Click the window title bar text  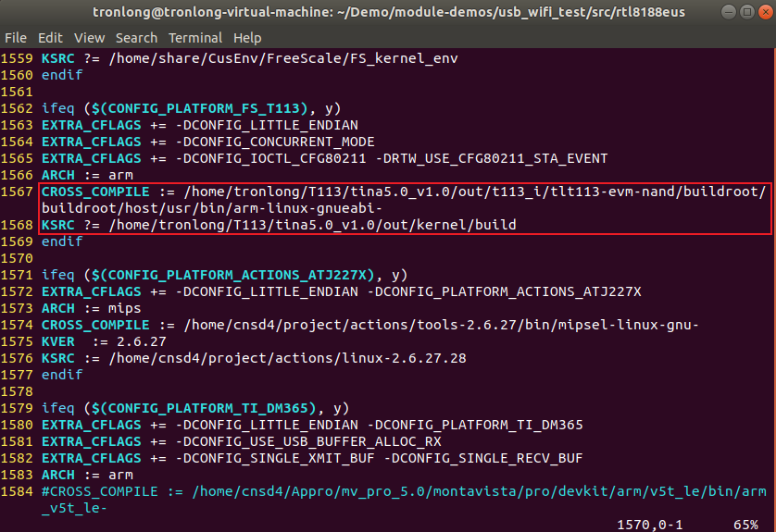(x=389, y=12)
